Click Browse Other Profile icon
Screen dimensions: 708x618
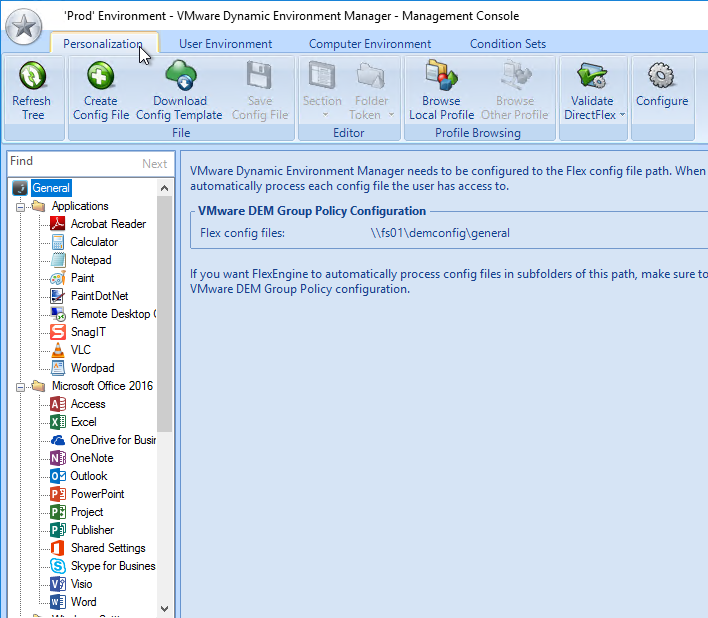point(515,75)
